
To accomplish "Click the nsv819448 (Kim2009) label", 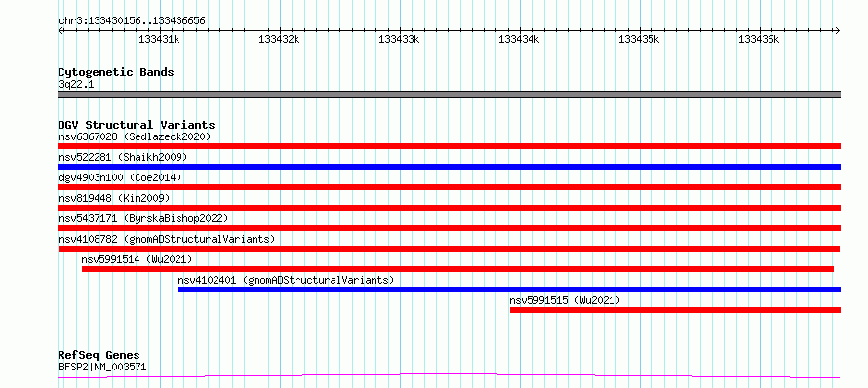I will coord(114,198).
